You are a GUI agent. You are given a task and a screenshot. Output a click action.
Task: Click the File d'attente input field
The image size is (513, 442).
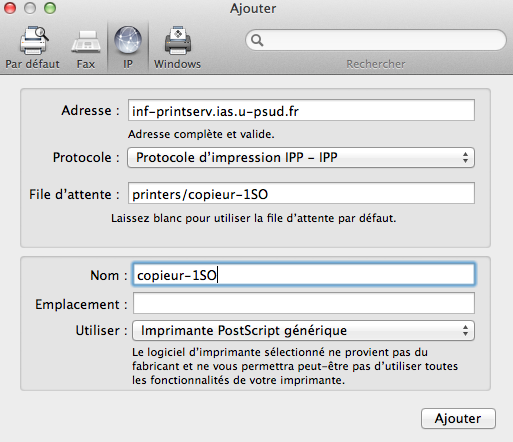[x=301, y=193]
